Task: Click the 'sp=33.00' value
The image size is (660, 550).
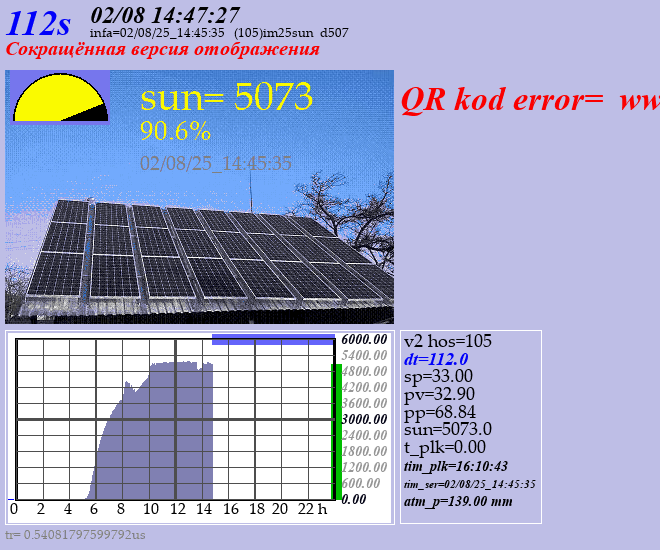Action: (438, 376)
